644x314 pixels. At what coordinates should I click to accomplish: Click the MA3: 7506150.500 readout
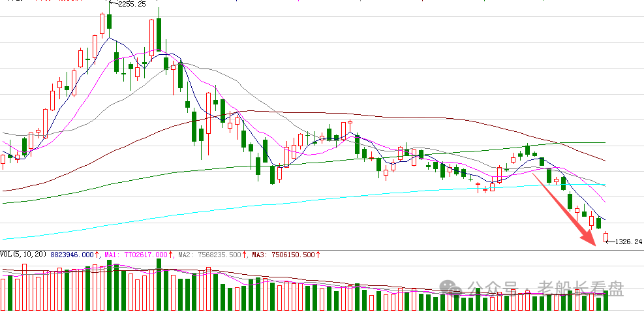coord(283,255)
